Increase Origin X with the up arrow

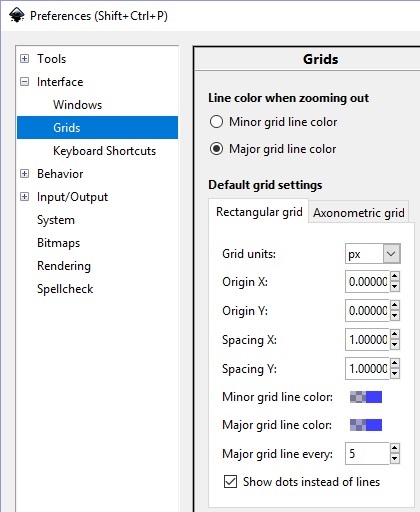(395, 276)
